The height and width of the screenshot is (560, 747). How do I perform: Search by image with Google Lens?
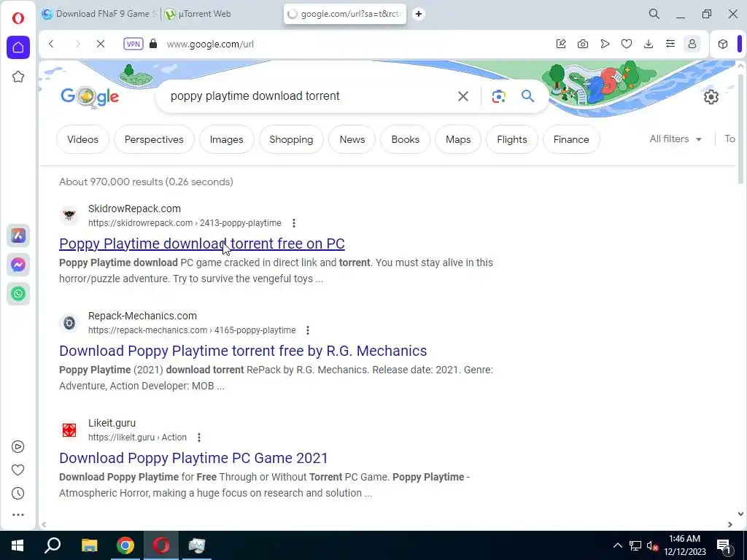point(498,96)
